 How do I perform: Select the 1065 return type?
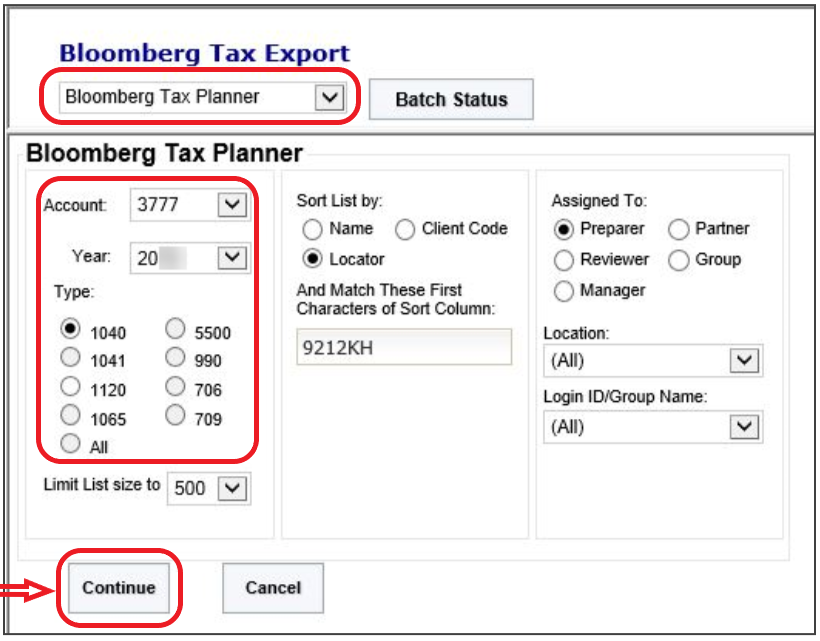[70, 416]
